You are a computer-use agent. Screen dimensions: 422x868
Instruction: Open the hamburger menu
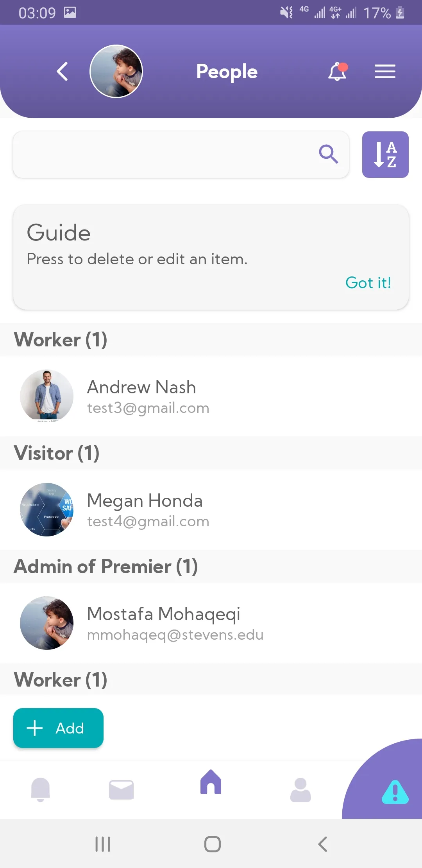pyautogui.click(x=385, y=72)
